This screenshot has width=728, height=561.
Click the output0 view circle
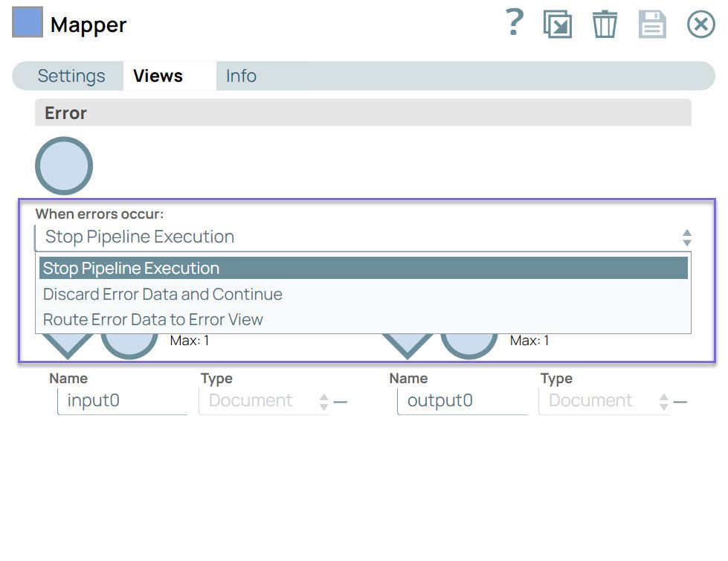(469, 341)
